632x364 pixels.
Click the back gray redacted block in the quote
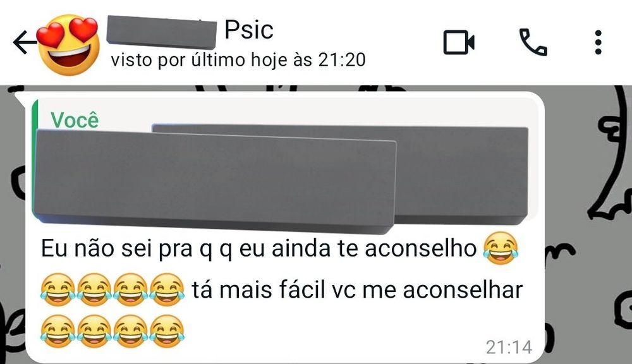tap(461, 173)
